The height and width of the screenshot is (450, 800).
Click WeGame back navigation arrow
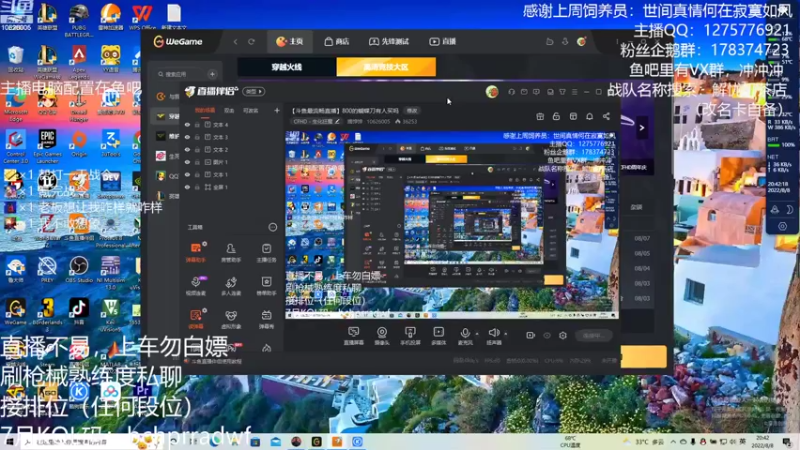click(235, 41)
